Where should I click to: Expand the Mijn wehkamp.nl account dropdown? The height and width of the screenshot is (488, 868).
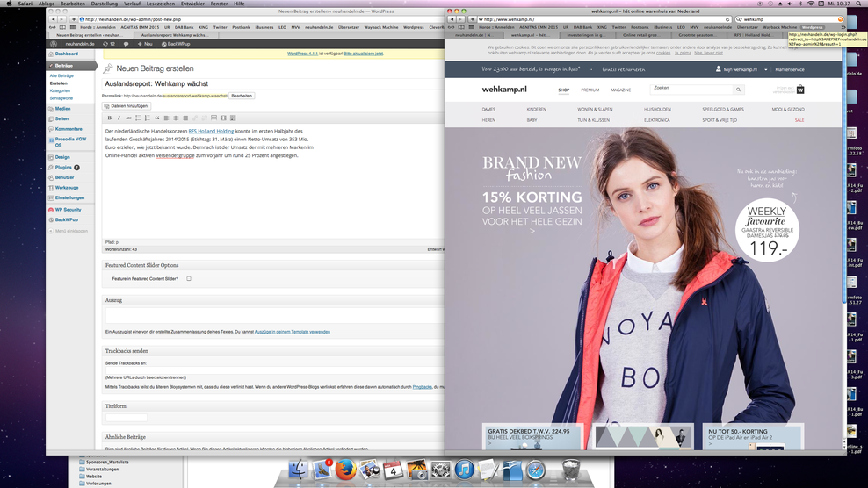click(x=765, y=69)
